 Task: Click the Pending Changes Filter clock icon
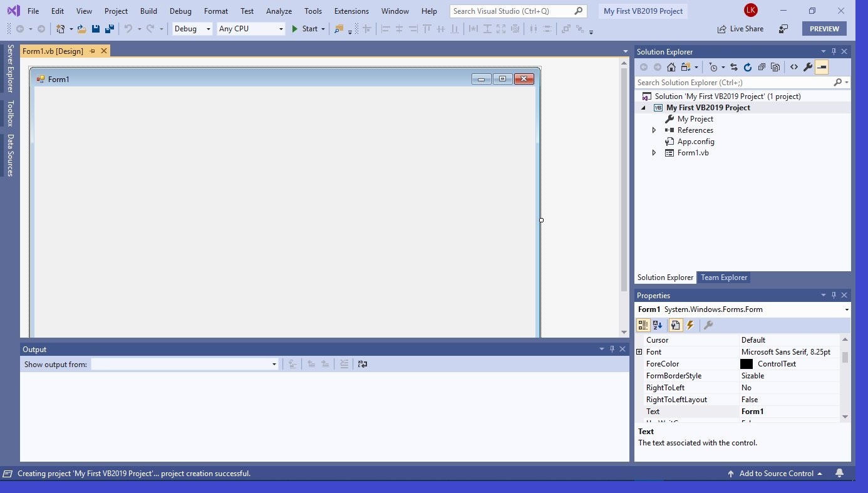(713, 67)
